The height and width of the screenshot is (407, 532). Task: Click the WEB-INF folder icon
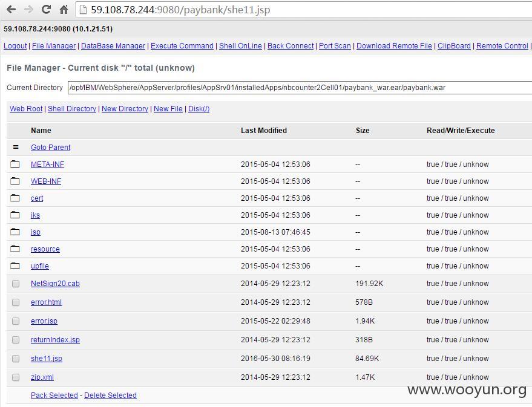[15, 181]
